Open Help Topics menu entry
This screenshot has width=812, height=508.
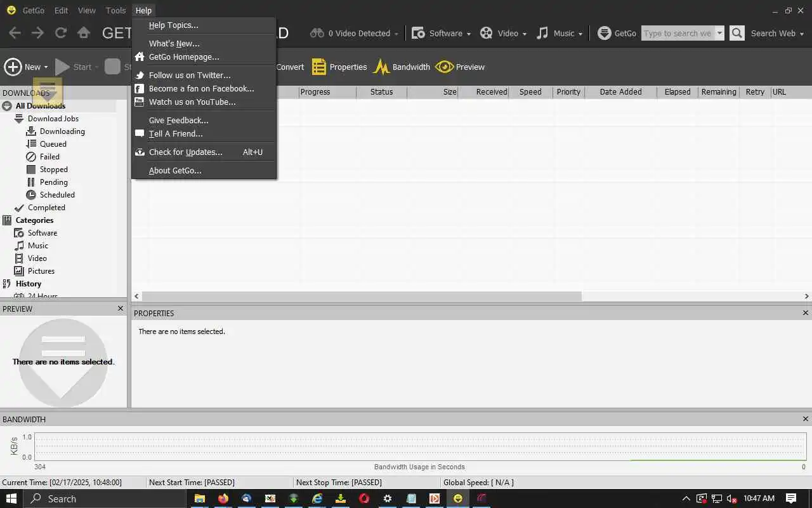point(204,25)
